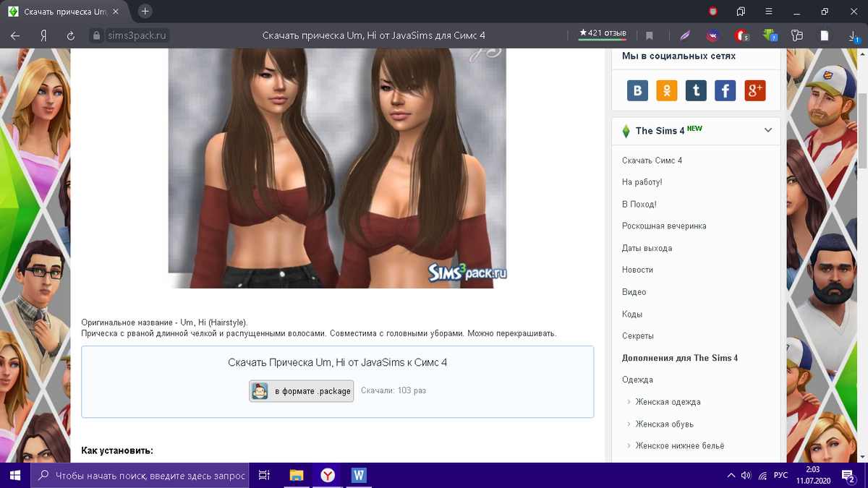Screen dimensions: 868x488
Task: Open the network Wi-Fi tray icon
Action: click(762, 475)
